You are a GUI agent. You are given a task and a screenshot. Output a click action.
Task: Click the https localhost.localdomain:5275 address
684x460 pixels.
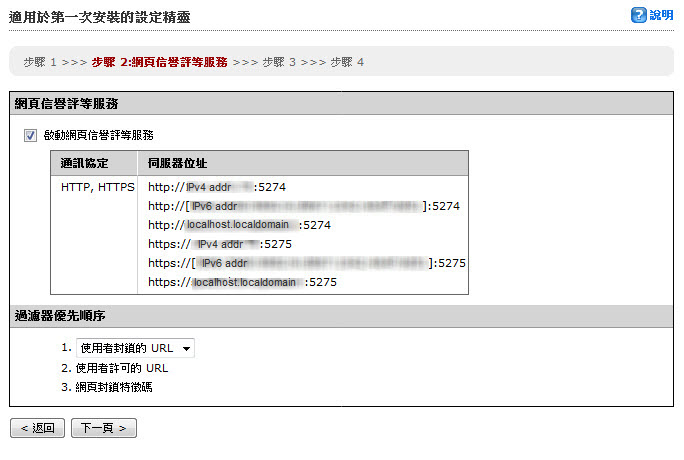click(242, 282)
